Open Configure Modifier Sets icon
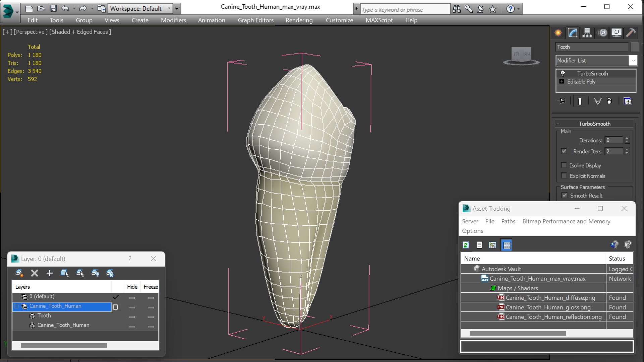Viewport: 644px width, 362px height. click(x=627, y=101)
